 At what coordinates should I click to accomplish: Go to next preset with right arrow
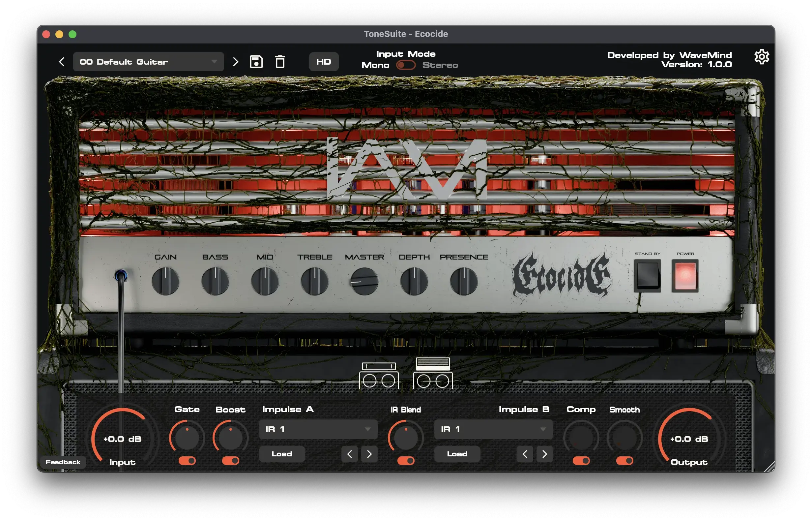tap(236, 62)
